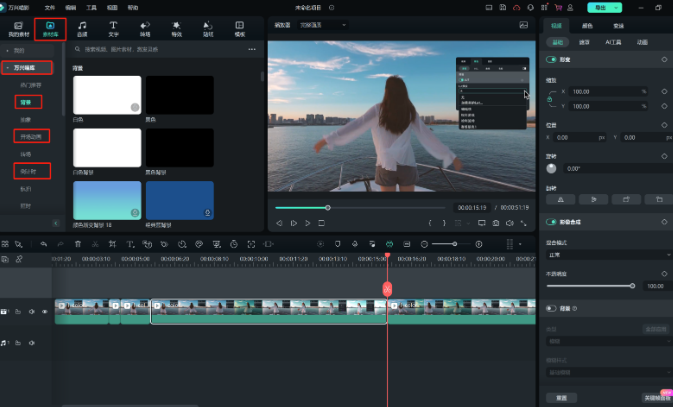Viewport: 673px width, 407px height.
Task: Click the undo arrow in timeline toolbar
Action: click(44, 244)
